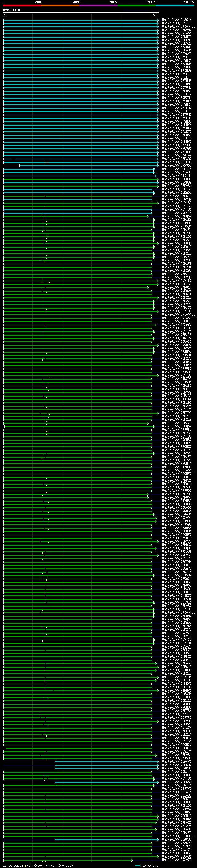Open last hit UniRef100_A9X975

176,860
